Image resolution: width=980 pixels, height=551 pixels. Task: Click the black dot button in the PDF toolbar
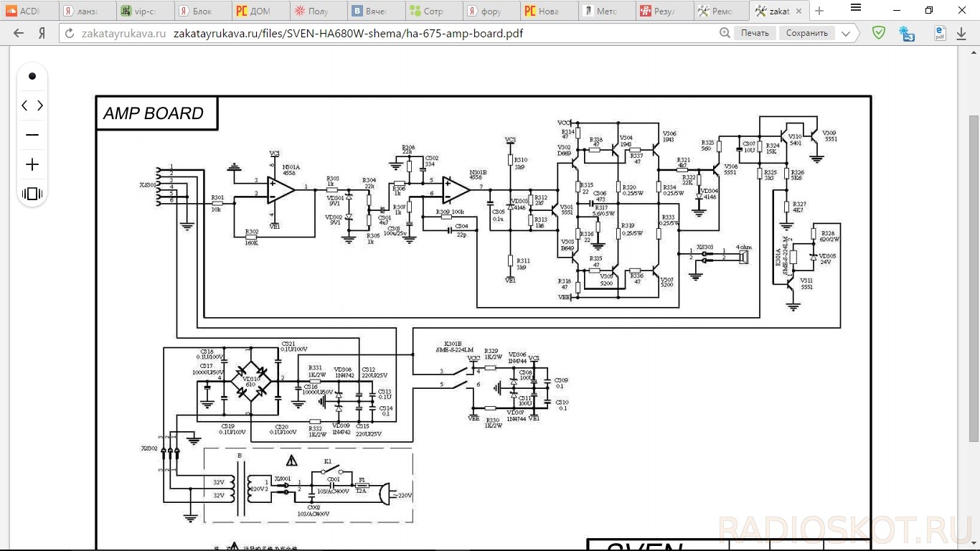click(x=32, y=76)
